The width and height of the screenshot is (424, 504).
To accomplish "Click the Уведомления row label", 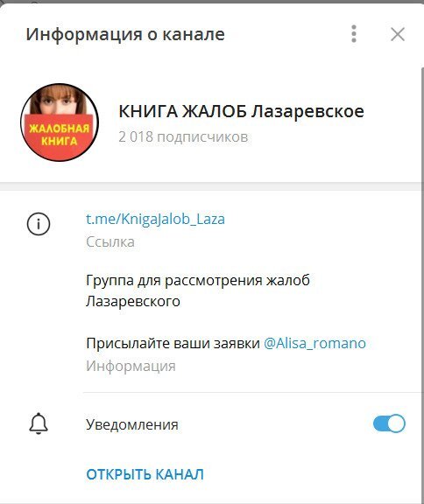I will click(132, 424).
